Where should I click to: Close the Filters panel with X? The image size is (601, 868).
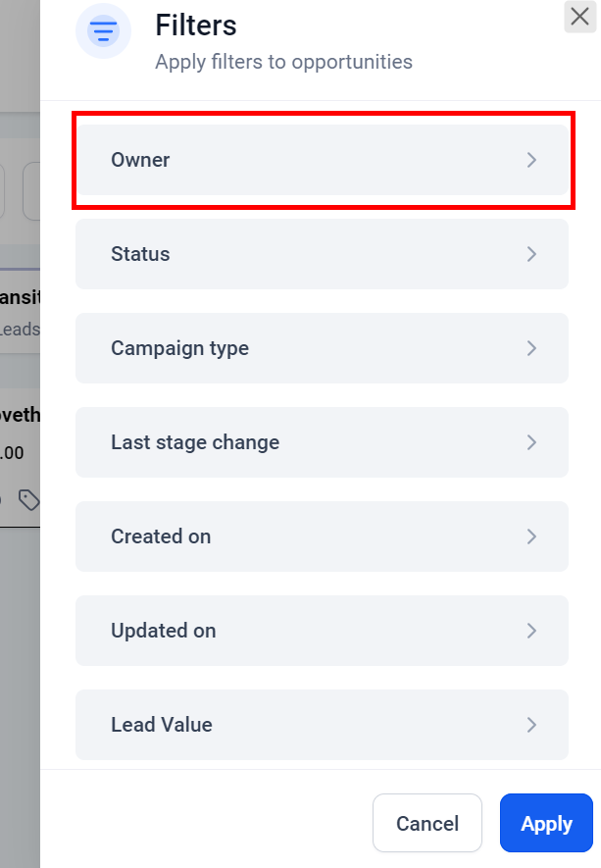(x=578, y=16)
